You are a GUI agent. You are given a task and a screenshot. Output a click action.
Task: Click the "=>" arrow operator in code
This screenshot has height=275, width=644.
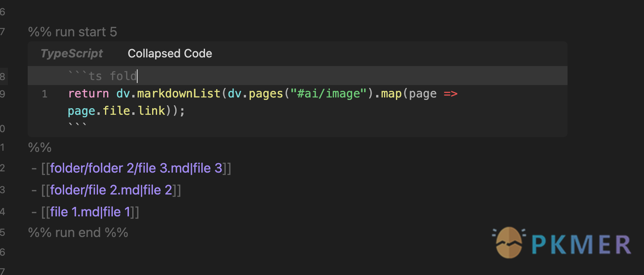pyautogui.click(x=451, y=94)
